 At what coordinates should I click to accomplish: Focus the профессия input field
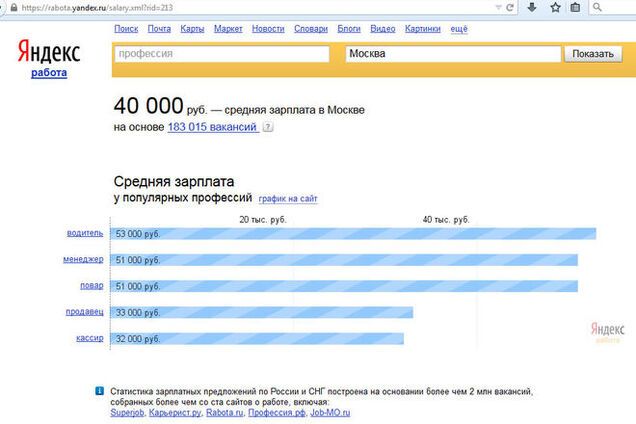tap(222, 54)
